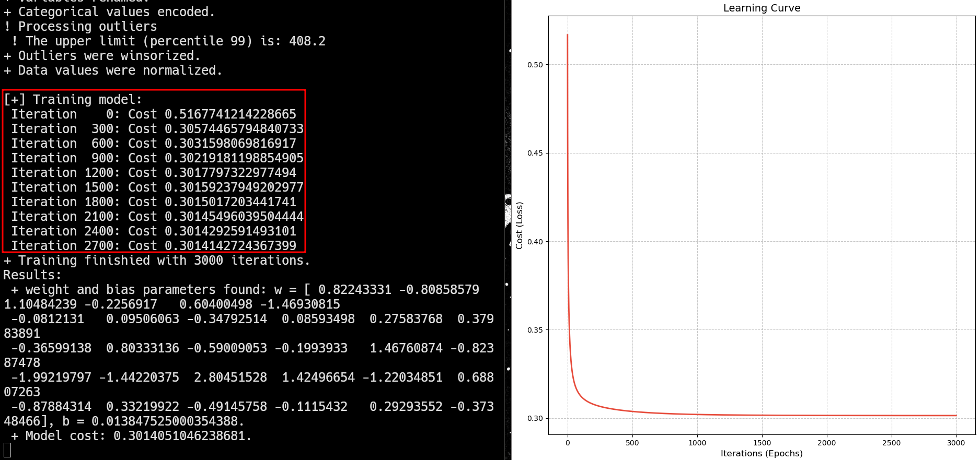Click the terminal cursor block

click(7, 450)
